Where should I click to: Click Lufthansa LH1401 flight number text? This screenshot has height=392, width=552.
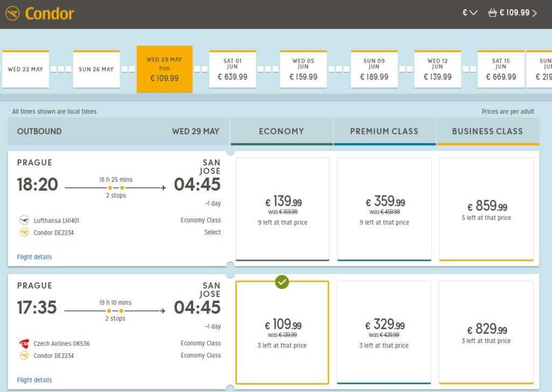[56, 221]
